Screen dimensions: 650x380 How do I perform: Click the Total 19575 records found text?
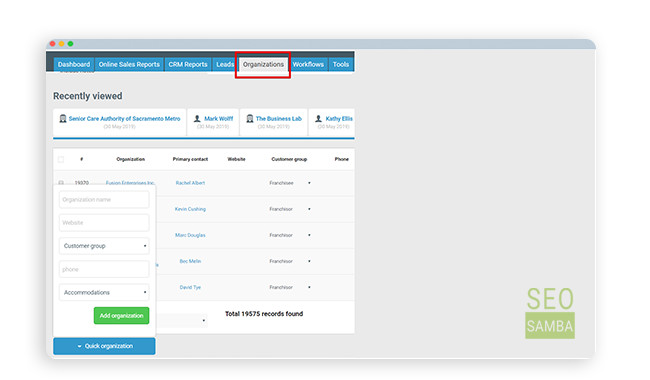(264, 314)
